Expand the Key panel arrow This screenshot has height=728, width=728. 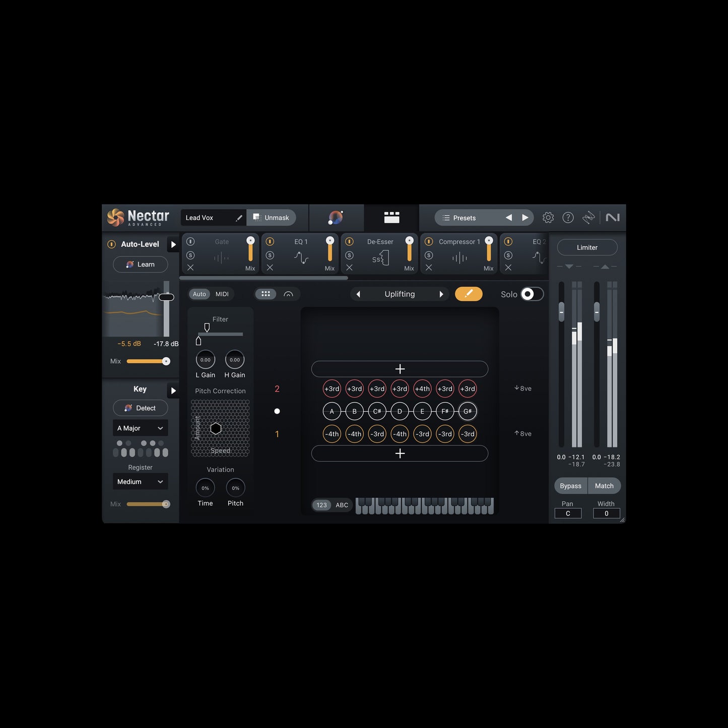(173, 390)
